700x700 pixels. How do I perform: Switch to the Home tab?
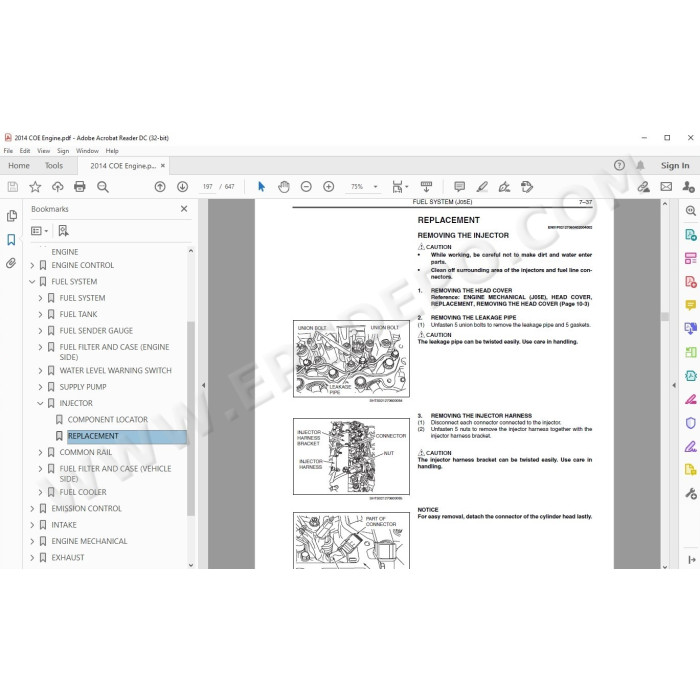tap(19, 166)
